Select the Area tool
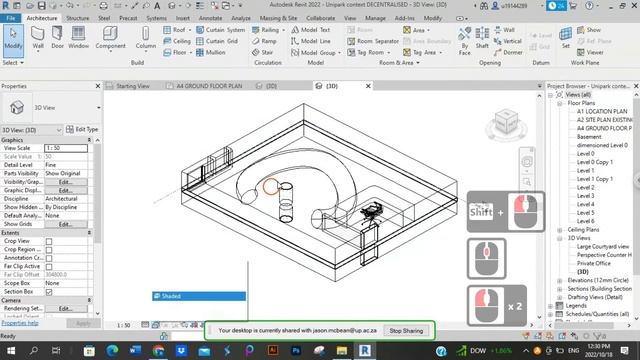Image resolution: width=640 pixels, height=360 pixels. tap(416, 30)
